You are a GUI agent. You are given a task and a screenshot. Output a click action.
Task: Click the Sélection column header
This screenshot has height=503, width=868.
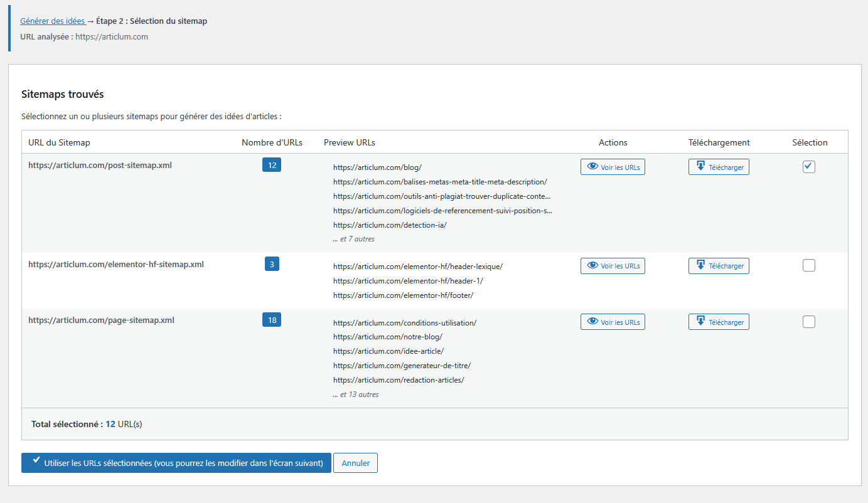[x=810, y=142]
